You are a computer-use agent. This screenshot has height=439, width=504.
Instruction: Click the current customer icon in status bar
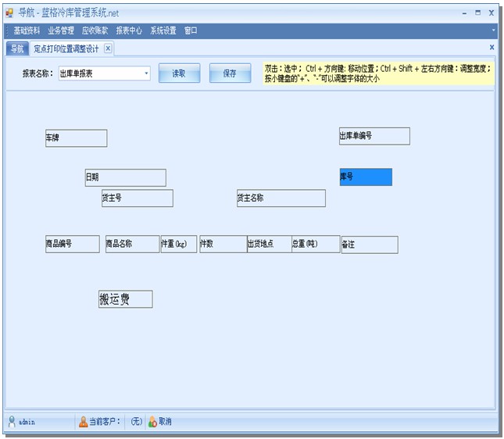pyautogui.click(x=84, y=422)
